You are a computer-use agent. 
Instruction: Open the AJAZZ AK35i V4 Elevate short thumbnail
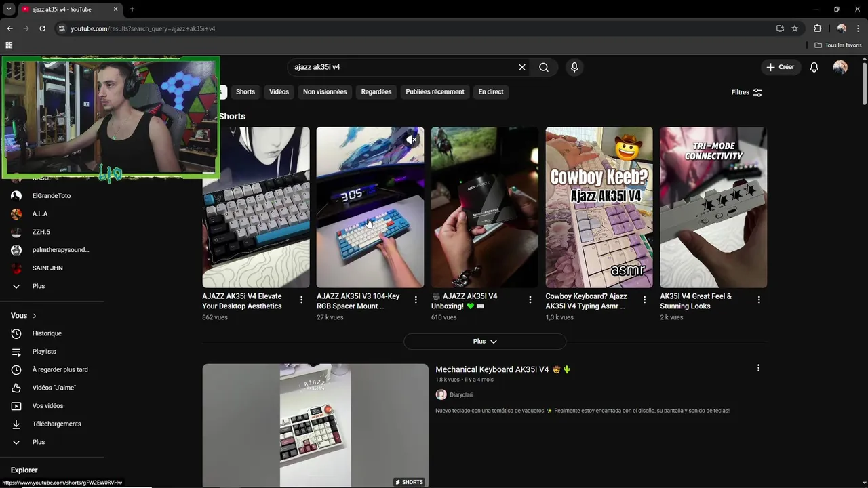[256, 207]
